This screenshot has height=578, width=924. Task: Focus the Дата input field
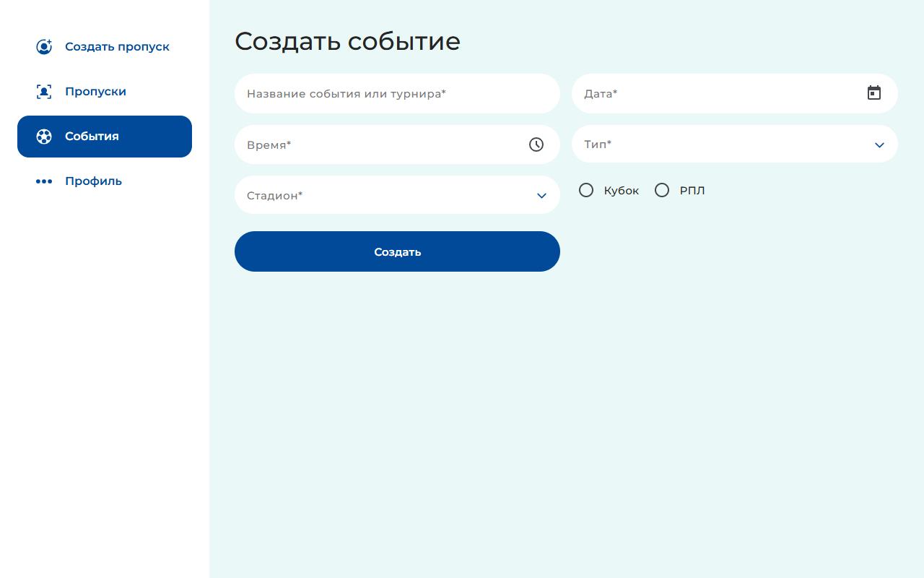coord(735,93)
